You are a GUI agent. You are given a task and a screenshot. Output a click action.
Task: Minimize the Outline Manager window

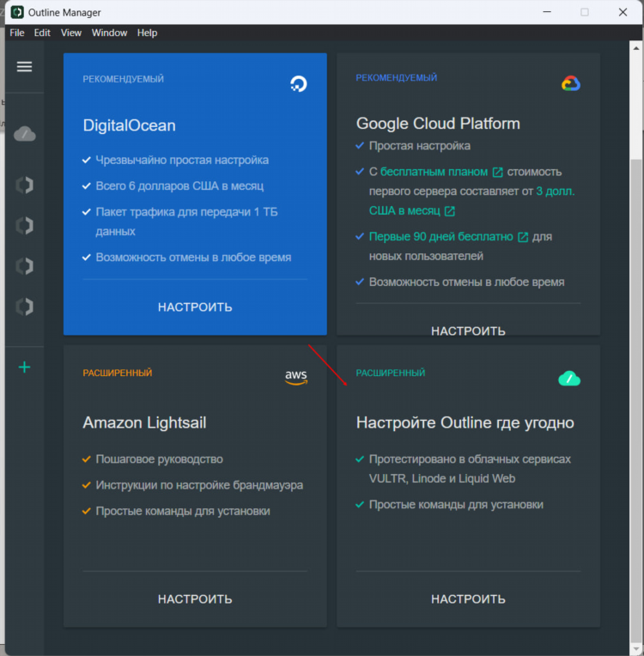[547, 12]
